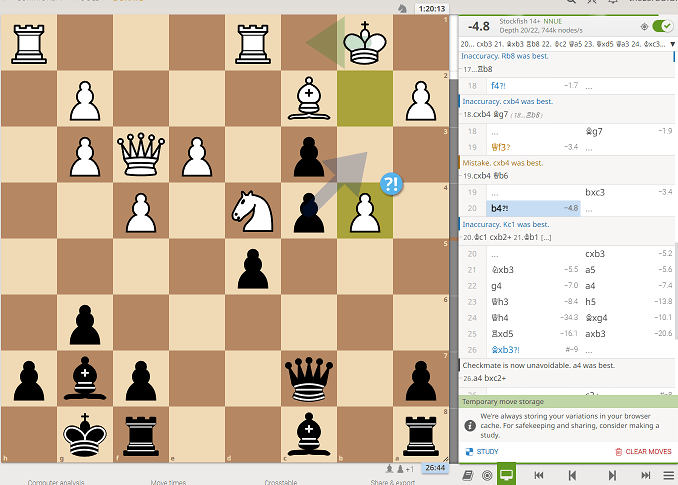Click the 1:20:13 top player clock
The width and height of the screenshot is (678, 485).
[x=432, y=9]
